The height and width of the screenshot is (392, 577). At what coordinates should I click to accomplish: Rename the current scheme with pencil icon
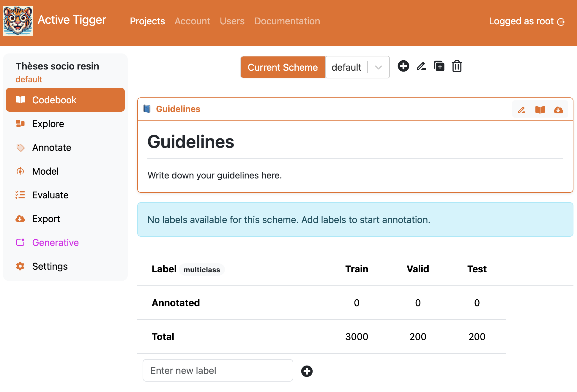click(421, 66)
